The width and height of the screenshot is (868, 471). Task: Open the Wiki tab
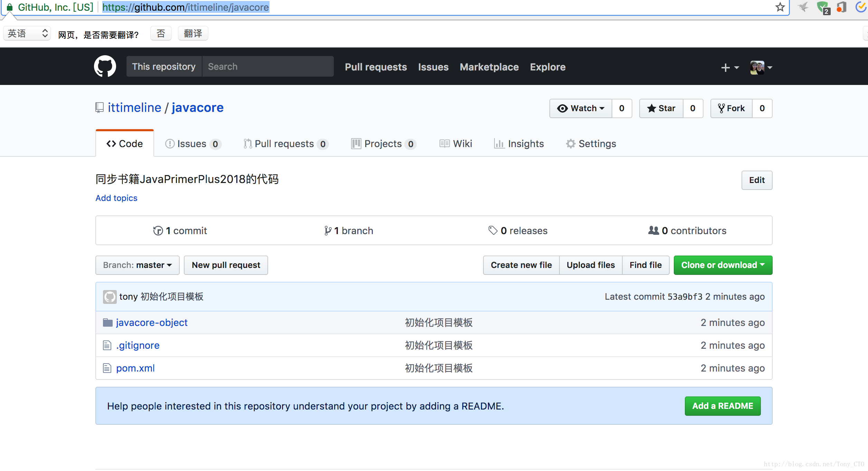coord(456,144)
